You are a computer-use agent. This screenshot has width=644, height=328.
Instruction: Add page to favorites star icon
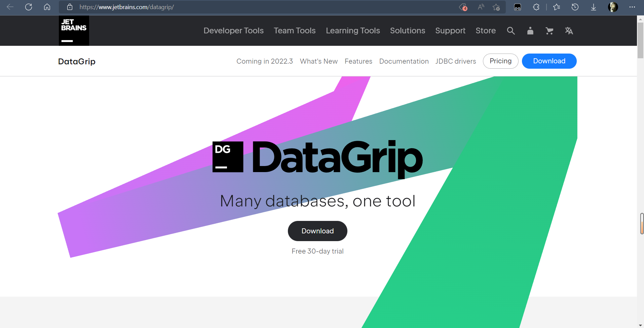496,7
